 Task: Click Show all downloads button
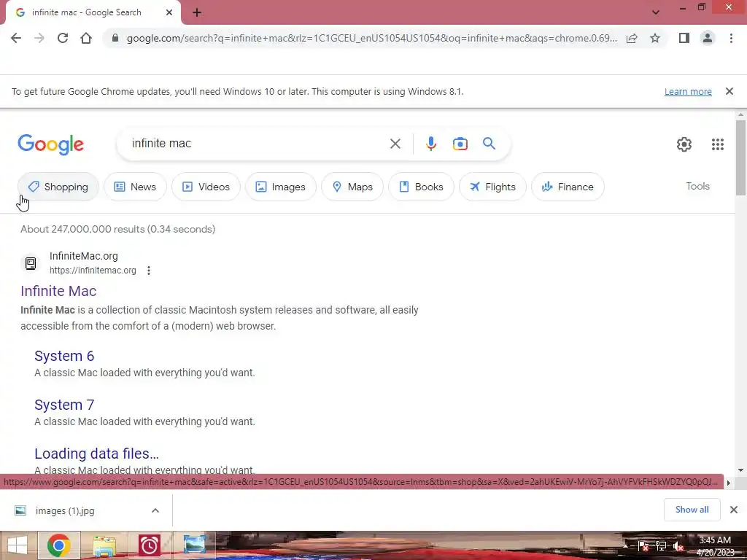[x=692, y=510]
